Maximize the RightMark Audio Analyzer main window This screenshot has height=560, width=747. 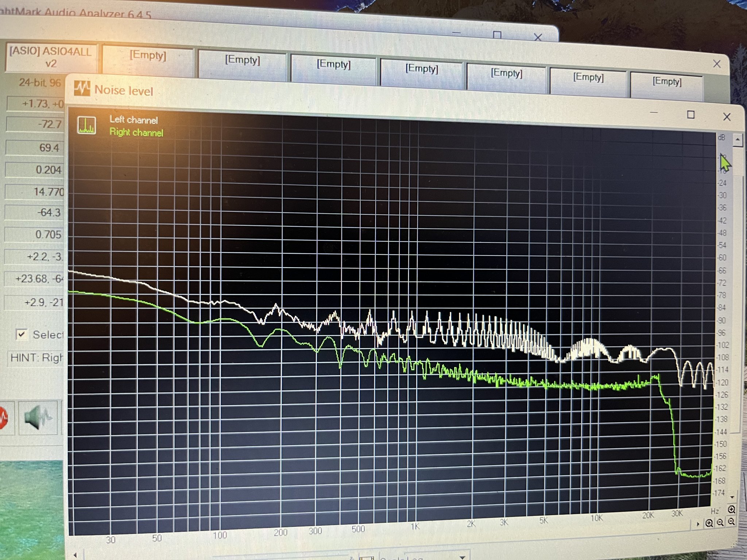[497, 35]
